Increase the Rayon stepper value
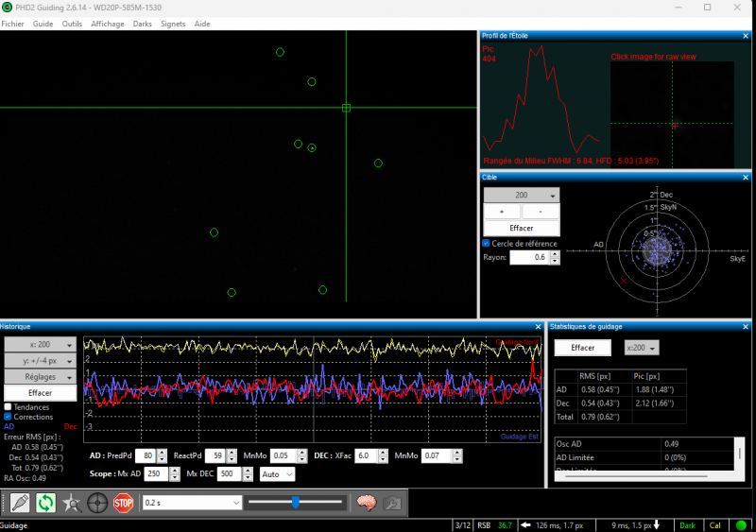This screenshot has height=532, width=756. [555, 255]
